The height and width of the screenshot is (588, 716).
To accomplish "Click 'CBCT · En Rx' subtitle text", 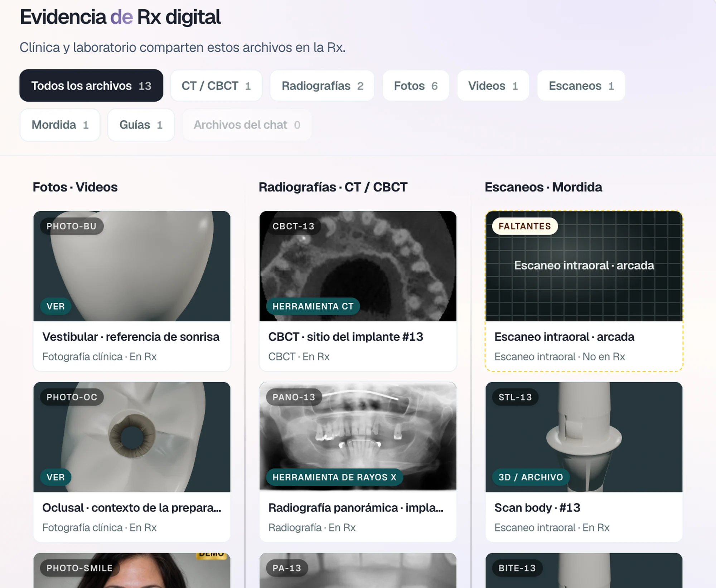I will click(299, 357).
